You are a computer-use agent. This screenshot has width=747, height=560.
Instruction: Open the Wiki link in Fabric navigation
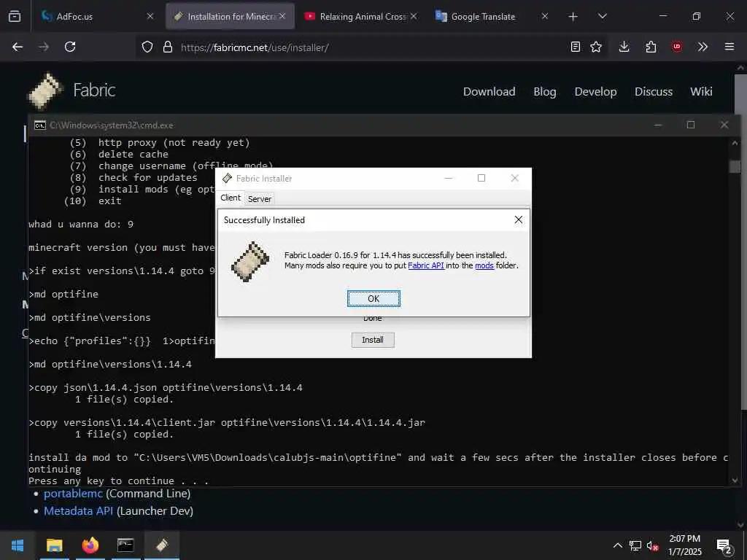point(701,91)
